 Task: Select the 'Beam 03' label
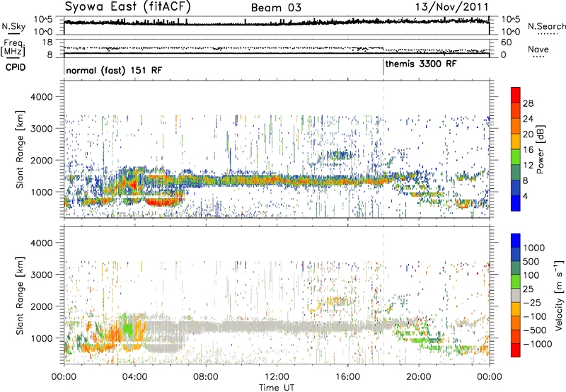(276, 8)
